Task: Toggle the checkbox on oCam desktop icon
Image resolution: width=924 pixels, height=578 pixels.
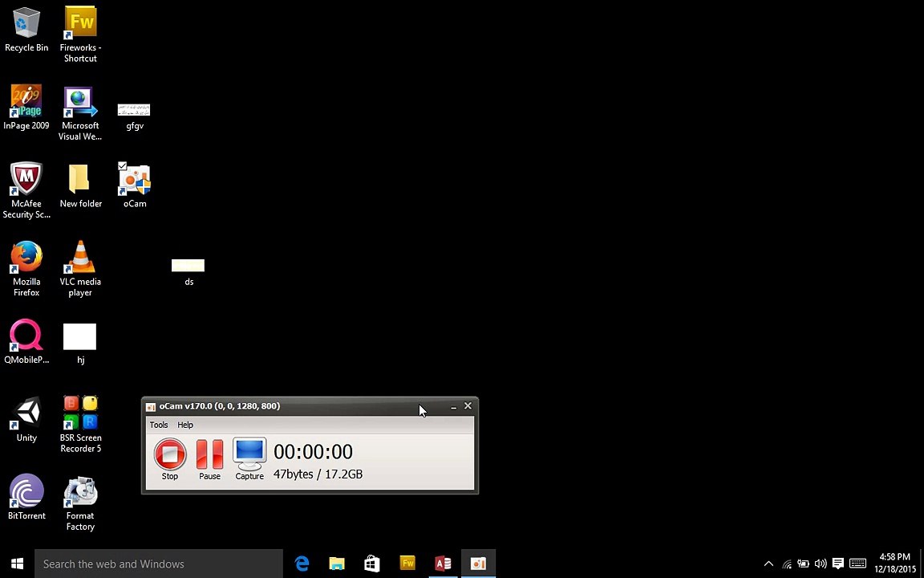Action: (x=122, y=166)
